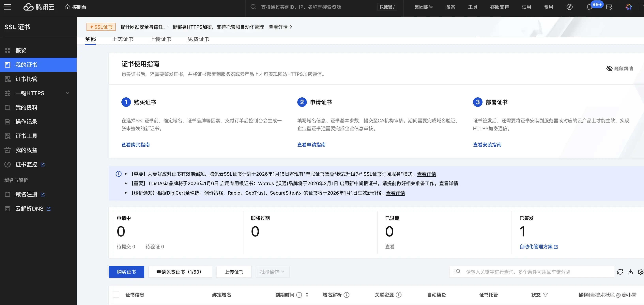Screen dimensions: 644x305
Task: Open the 批量操作 dropdown
Action: pos(272,272)
